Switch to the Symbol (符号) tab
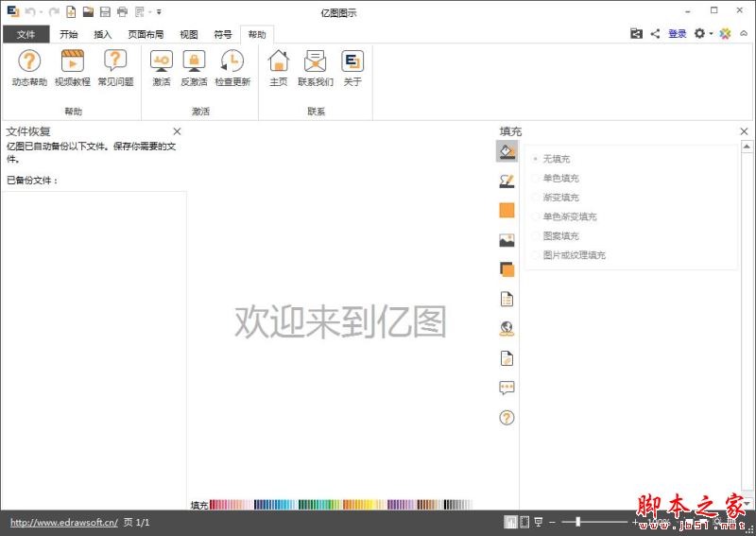 (x=223, y=34)
